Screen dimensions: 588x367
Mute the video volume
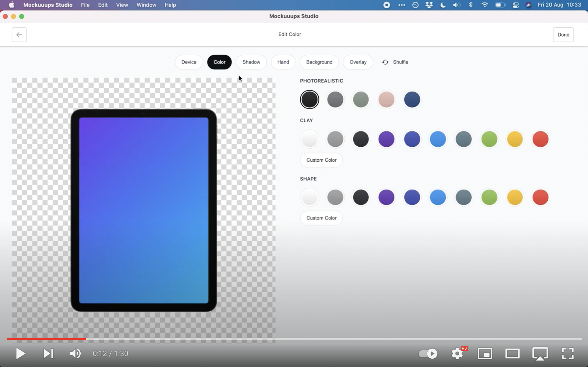coord(75,353)
